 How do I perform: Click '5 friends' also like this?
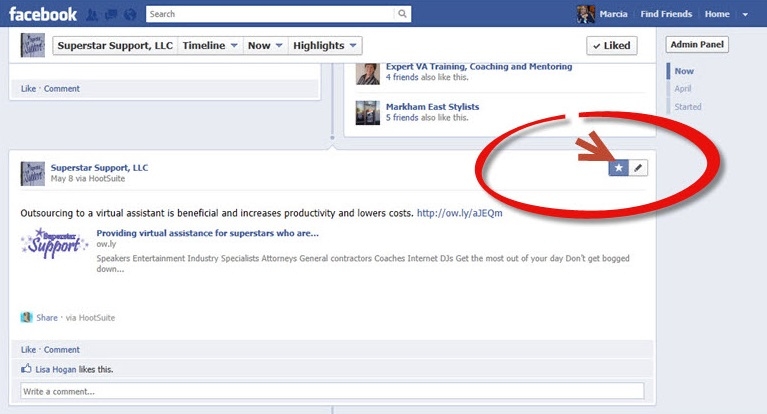pos(402,117)
